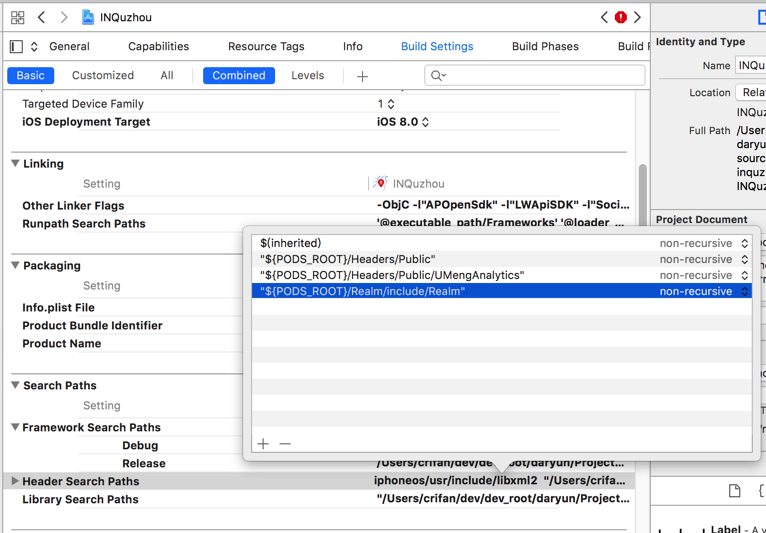This screenshot has width=766, height=533.
Task: Open the Capabilities tab
Action: [158, 46]
